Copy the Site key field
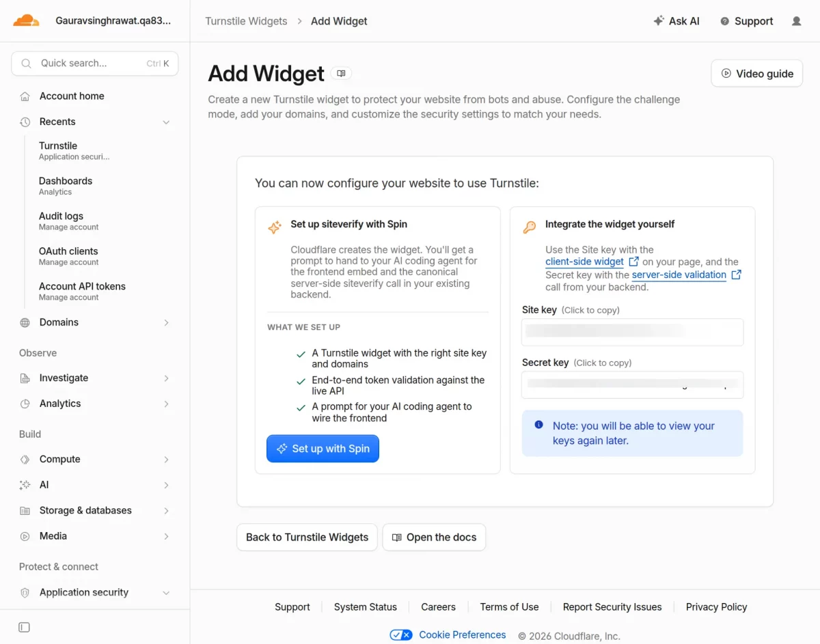820x644 pixels. click(x=632, y=333)
